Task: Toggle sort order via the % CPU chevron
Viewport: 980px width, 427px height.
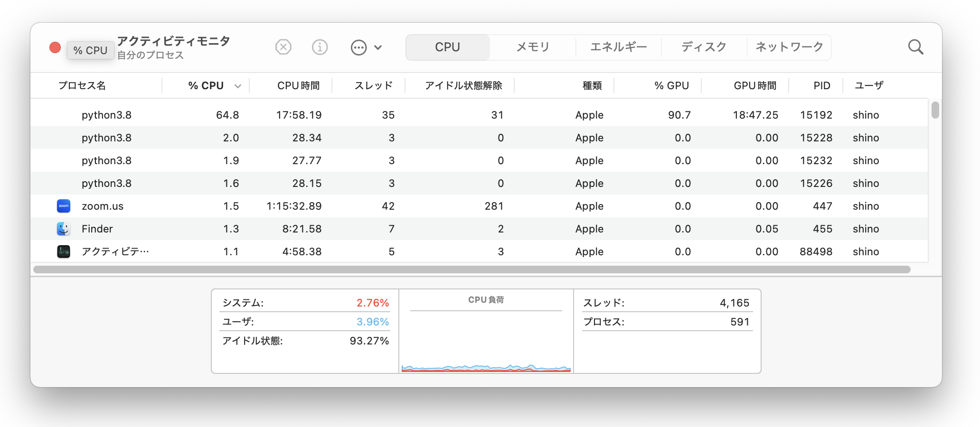Action: pyautogui.click(x=237, y=86)
